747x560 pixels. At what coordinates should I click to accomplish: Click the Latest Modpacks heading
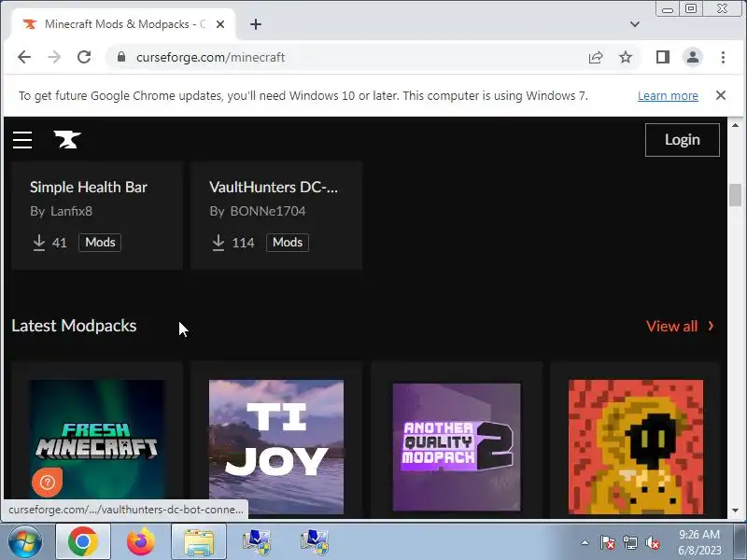pyautogui.click(x=74, y=326)
